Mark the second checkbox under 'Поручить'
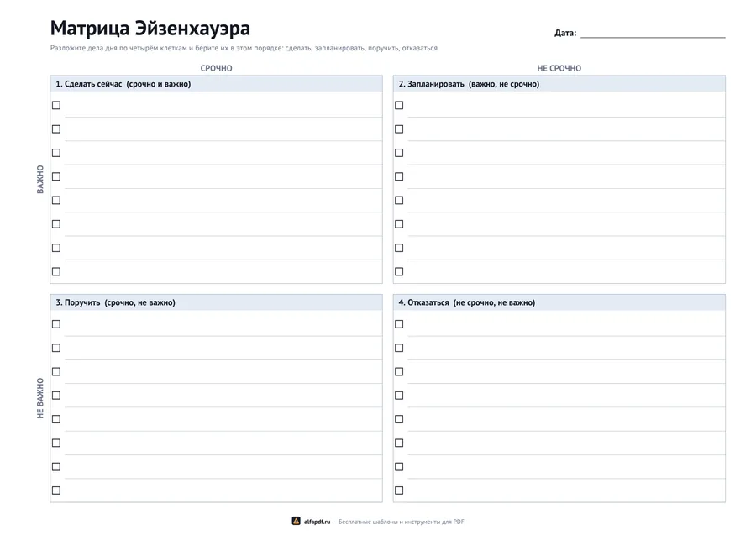The height and width of the screenshot is (535, 756). click(x=56, y=348)
